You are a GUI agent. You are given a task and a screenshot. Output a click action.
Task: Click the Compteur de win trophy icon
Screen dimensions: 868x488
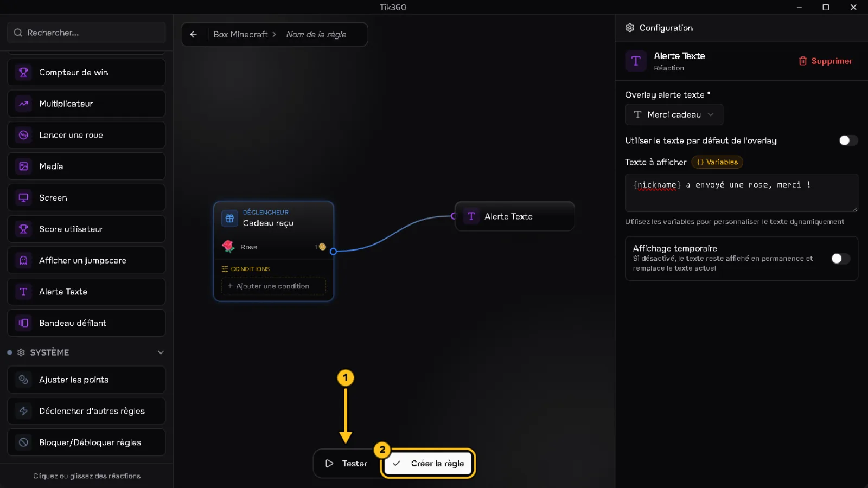[23, 72]
